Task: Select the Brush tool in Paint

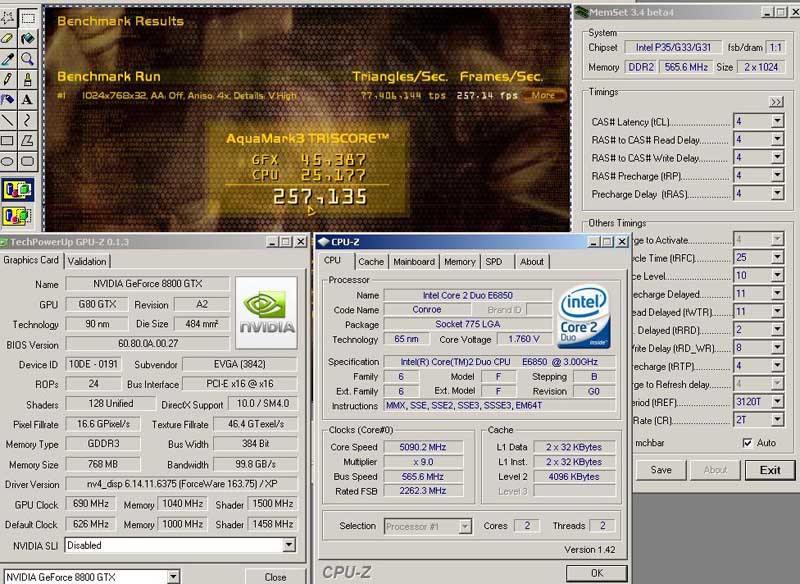Action: click(28, 80)
